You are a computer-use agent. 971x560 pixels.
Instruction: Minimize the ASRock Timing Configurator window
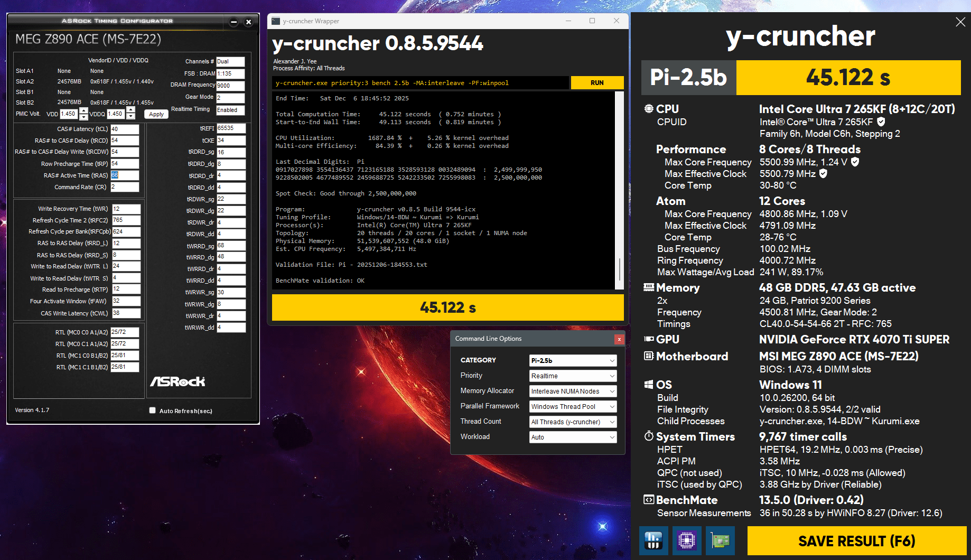click(234, 22)
